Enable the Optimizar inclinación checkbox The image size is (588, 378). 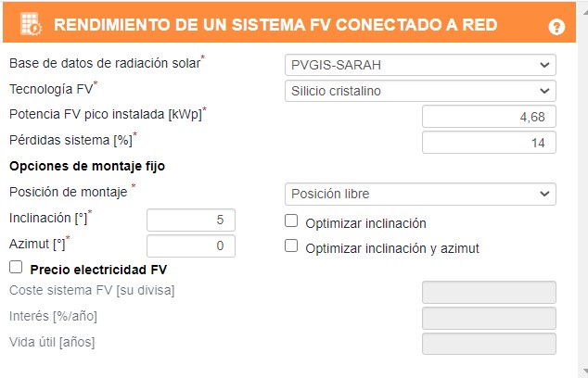[291, 221]
